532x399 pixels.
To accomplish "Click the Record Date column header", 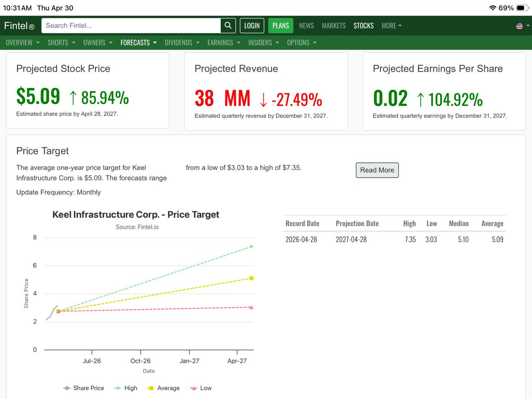I will (x=302, y=223).
